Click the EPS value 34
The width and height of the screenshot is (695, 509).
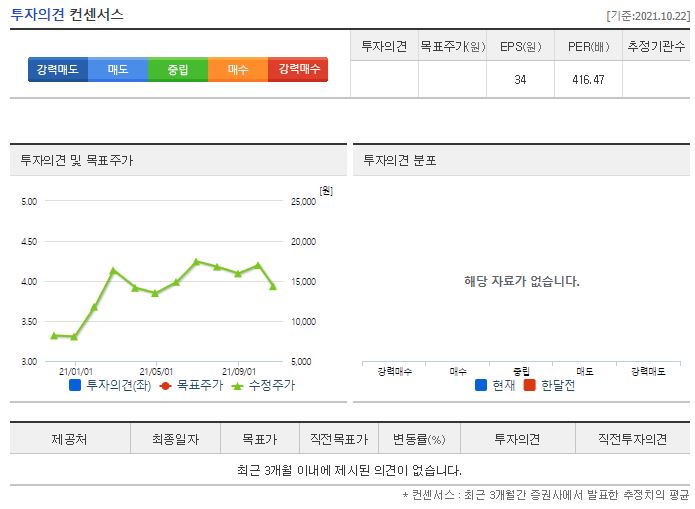pos(520,80)
